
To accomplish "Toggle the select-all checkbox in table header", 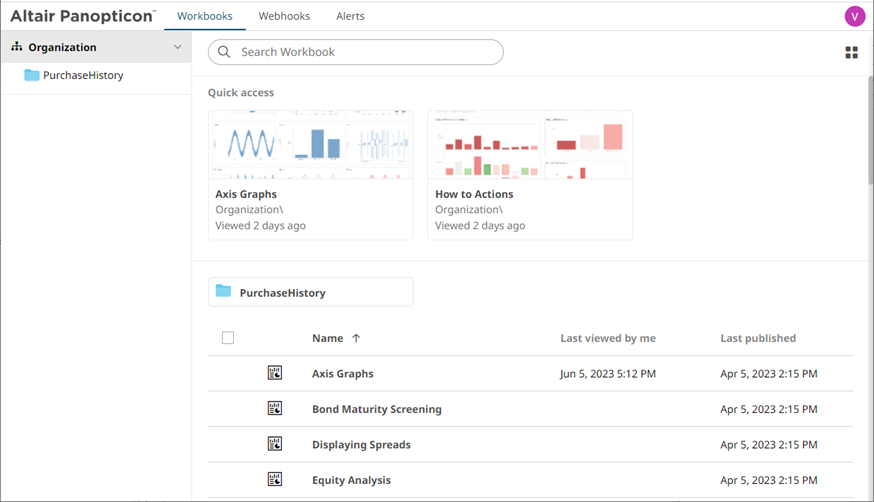I will click(228, 338).
